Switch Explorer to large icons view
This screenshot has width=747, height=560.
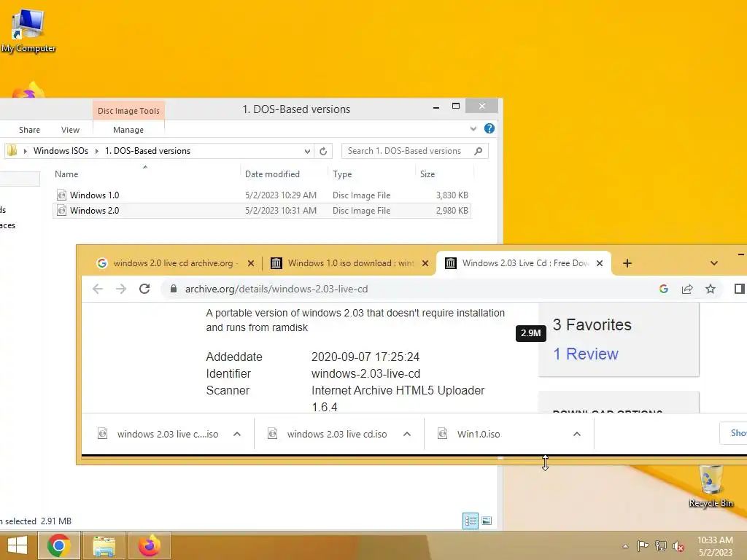coord(487,521)
